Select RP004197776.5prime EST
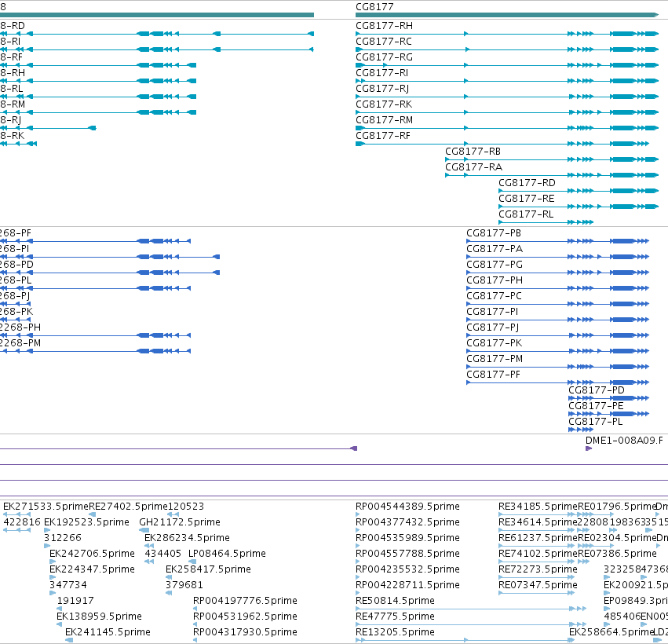The height and width of the screenshot is (644, 668). (245, 601)
